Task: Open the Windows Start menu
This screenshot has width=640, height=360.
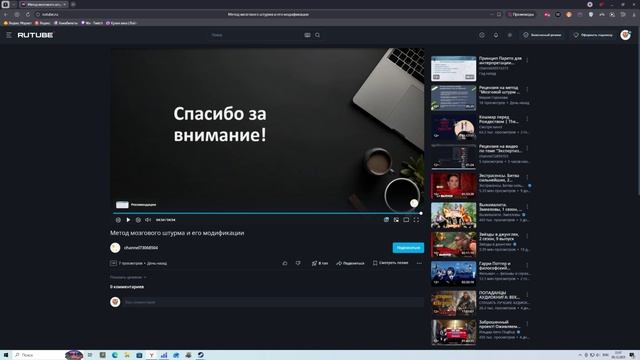Action: [x=6, y=355]
